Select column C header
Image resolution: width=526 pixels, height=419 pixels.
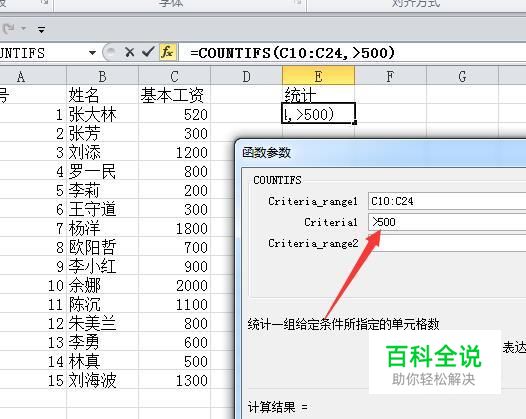174,76
